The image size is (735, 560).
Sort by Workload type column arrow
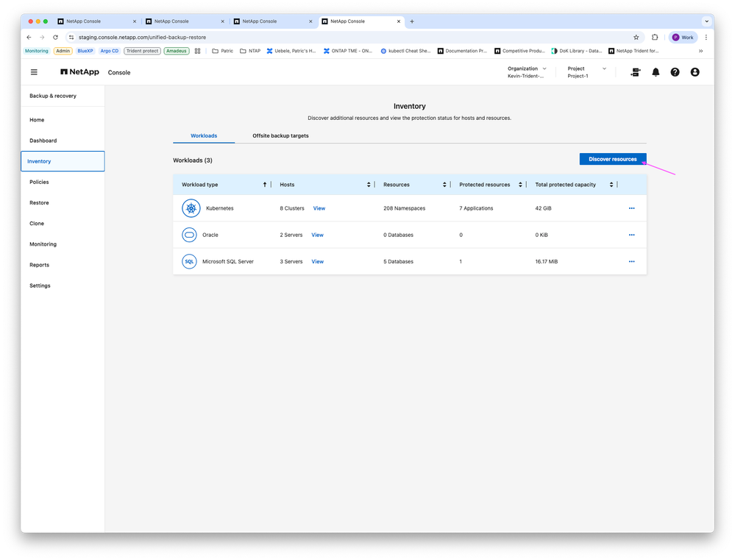264,185
